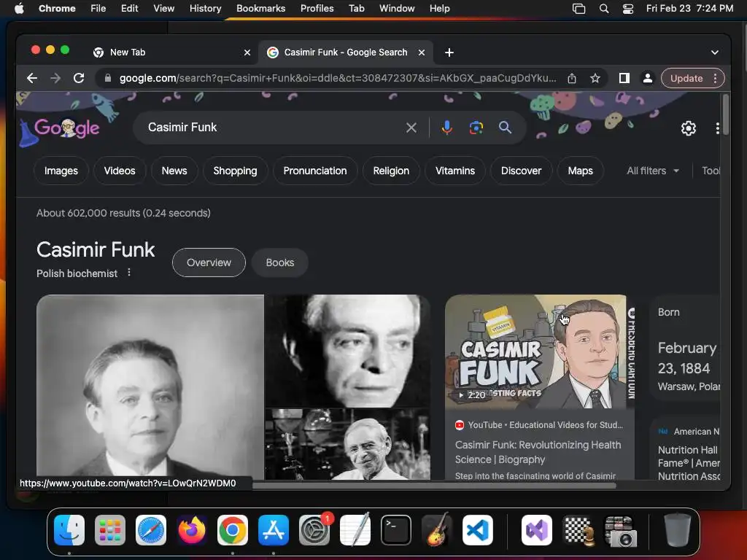Open the Bookmarks menu
This screenshot has width=747, height=560.
260,9
